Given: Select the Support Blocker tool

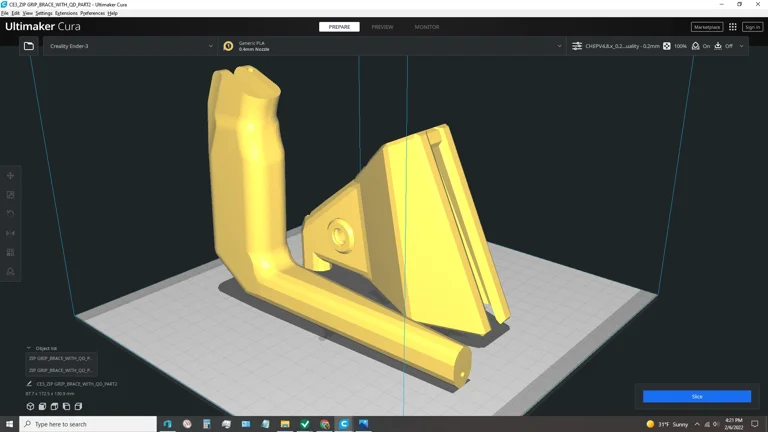Looking at the screenshot, I should point(11,271).
